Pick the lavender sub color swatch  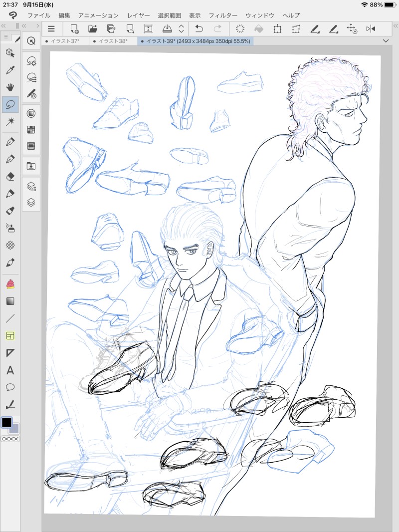click(14, 429)
